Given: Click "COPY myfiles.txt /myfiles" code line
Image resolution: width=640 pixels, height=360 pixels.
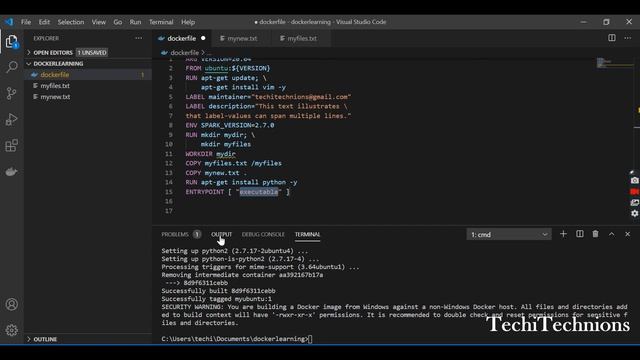Looking at the screenshot, I should (233, 163).
